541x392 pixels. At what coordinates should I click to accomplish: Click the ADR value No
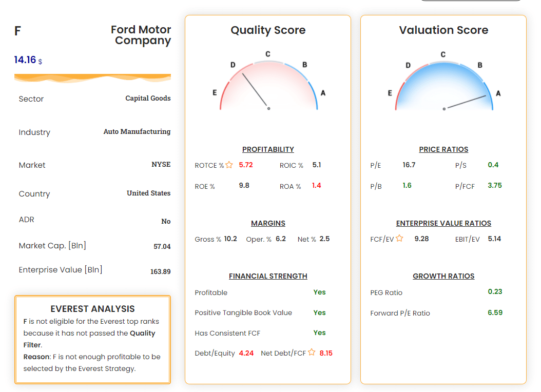[166, 221]
